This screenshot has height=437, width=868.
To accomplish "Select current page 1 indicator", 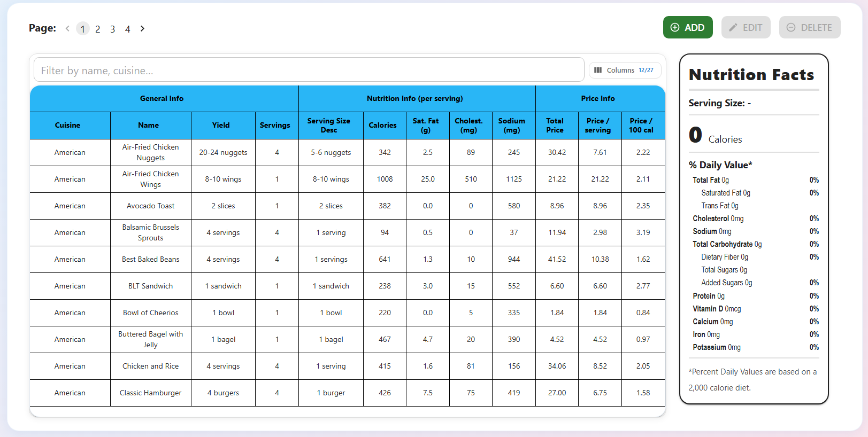I will coord(82,29).
